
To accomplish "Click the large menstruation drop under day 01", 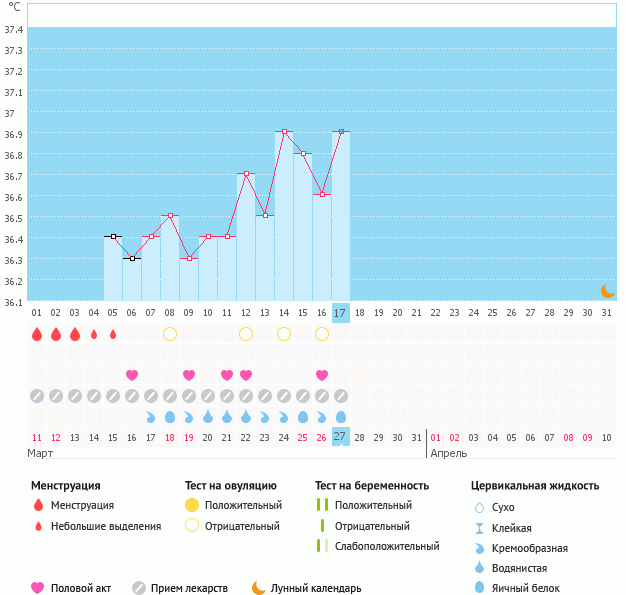I will (37, 334).
